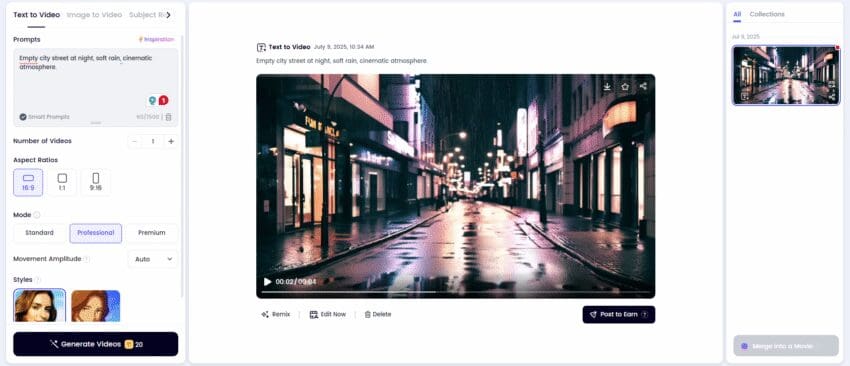
Task: Select the 9:16 aspect ratio
Action: click(95, 182)
